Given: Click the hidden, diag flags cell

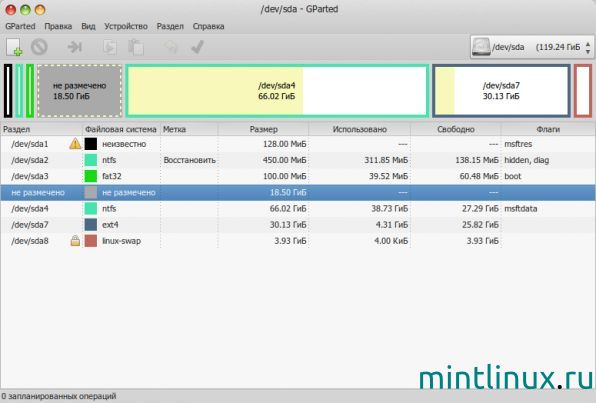Looking at the screenshot, I should (x=526, y=160).
